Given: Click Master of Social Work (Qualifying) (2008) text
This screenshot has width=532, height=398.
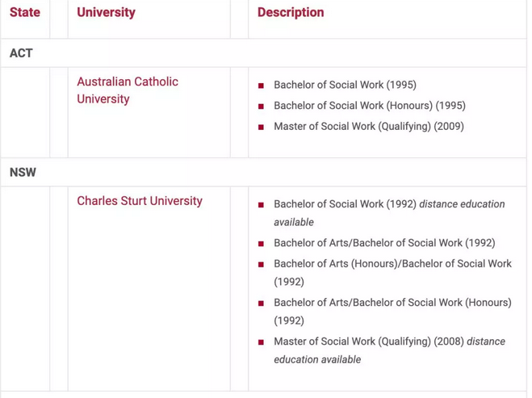Looking at the screenshot, I should coord(369,341).
